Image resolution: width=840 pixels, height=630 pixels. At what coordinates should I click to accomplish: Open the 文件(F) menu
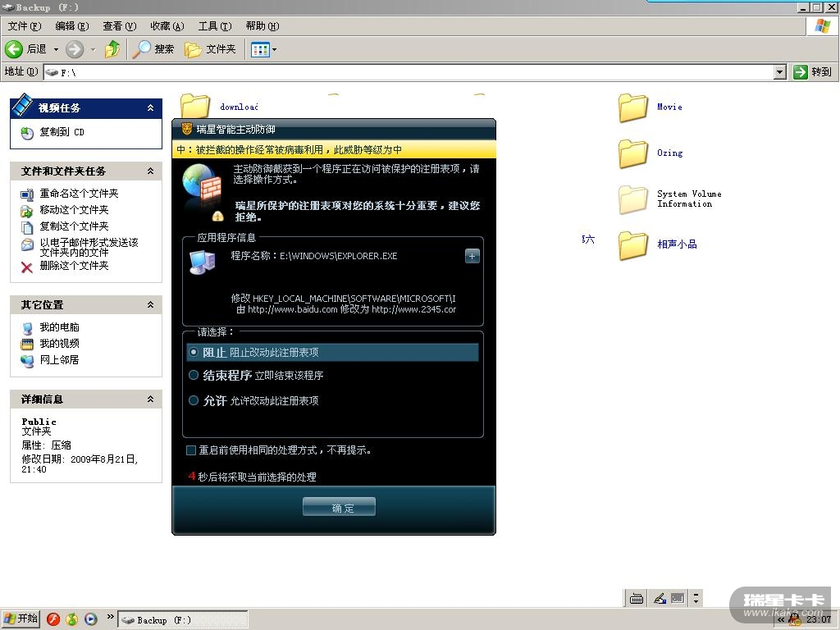click(x=25, y=25)
